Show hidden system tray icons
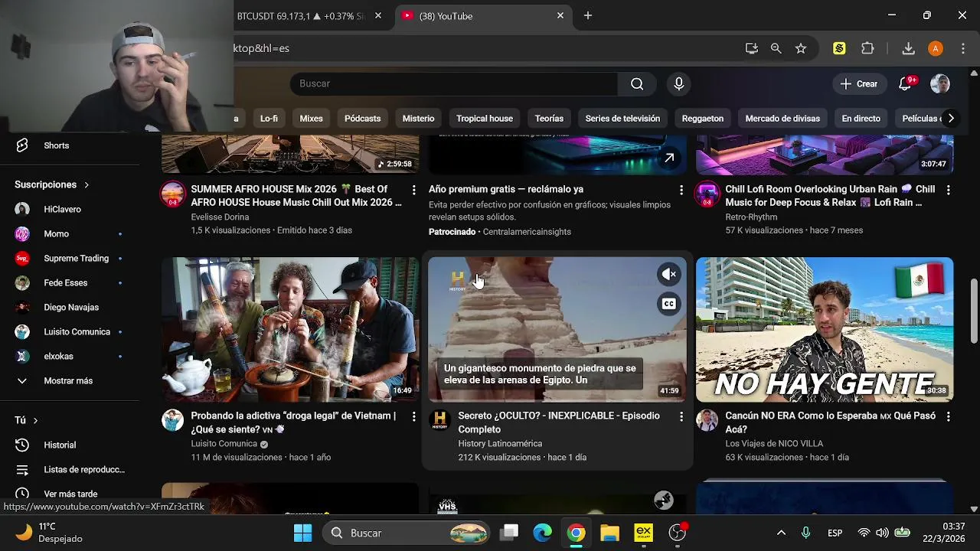 [781, 533]
